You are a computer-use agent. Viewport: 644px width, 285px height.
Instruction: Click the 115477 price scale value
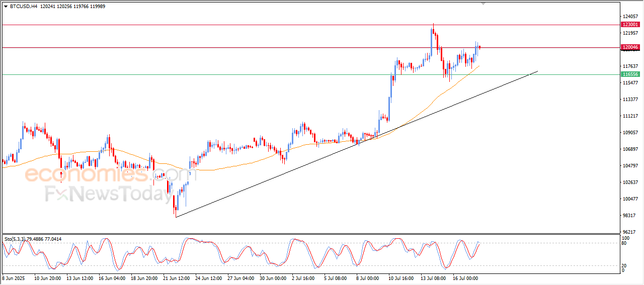tap(631, 83)
